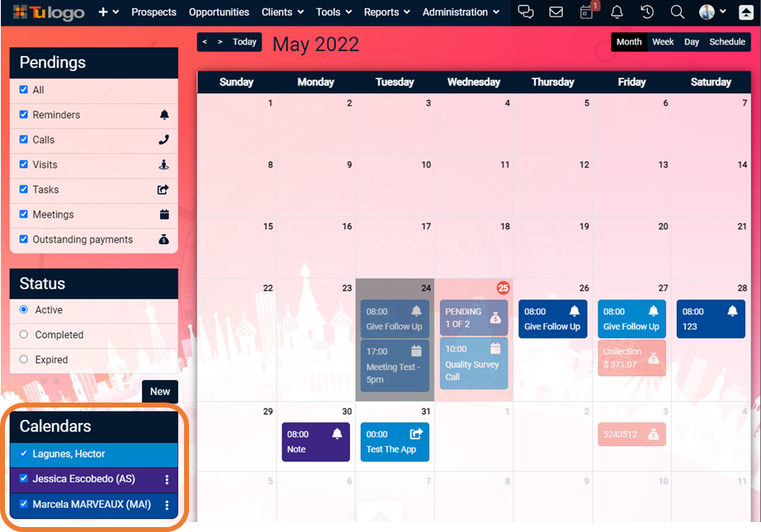This screenshot has width=761, height=532.
Task: Open options menu for Jessica Escobedo calendar
Action: pos(167,479)
